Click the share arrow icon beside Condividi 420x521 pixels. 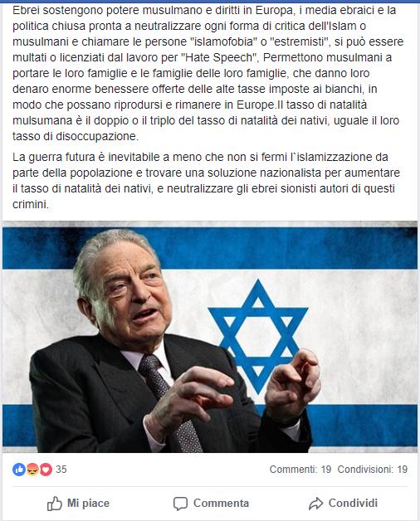click(x=315, y=504)
